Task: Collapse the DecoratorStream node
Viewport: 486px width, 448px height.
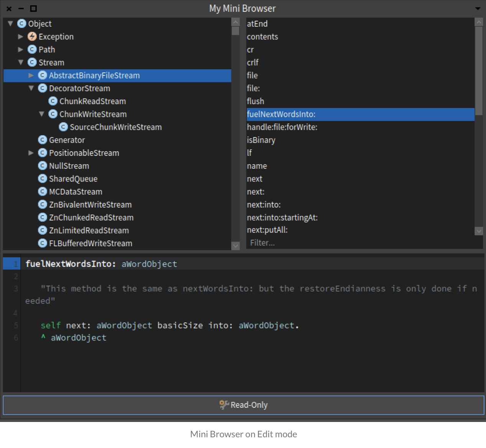Action: pyautogui.click(x=31, y=88)
